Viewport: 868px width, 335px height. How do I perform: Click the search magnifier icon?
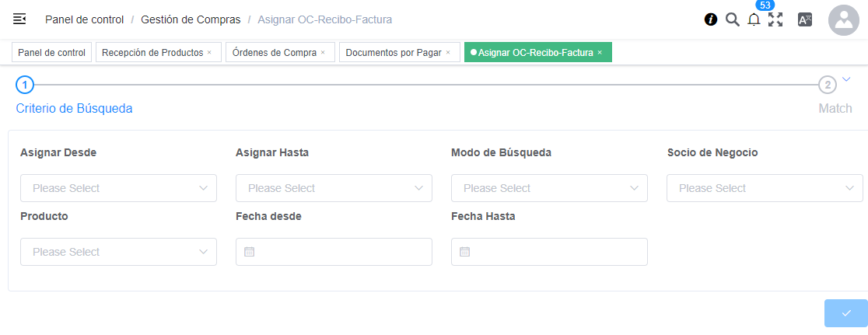pyautogui.click(x=732, y=19)
